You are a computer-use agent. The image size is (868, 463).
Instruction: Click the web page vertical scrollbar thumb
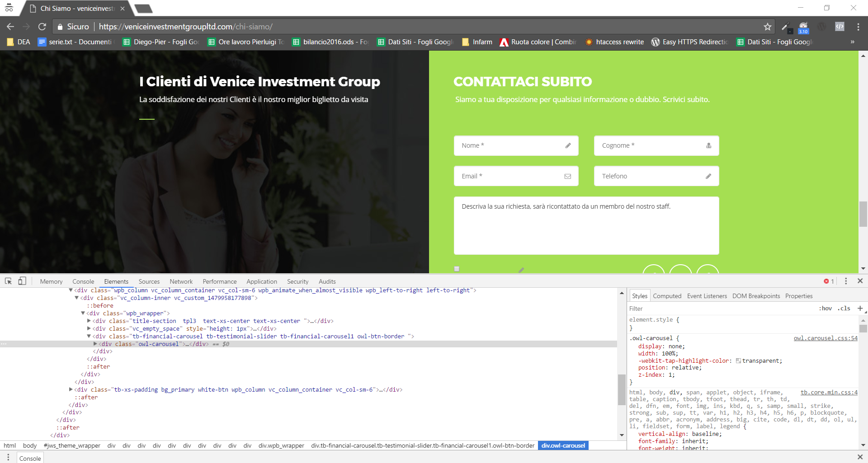tap(863, 214)
